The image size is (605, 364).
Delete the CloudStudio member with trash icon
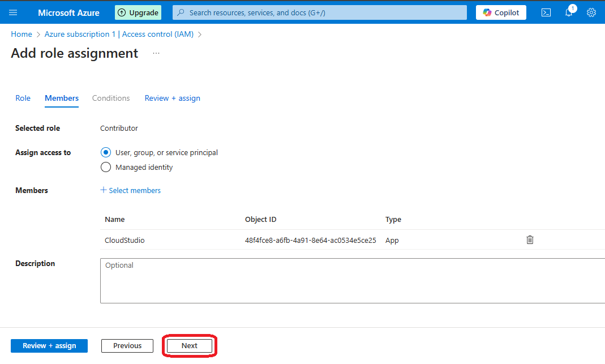coord(530,240)
